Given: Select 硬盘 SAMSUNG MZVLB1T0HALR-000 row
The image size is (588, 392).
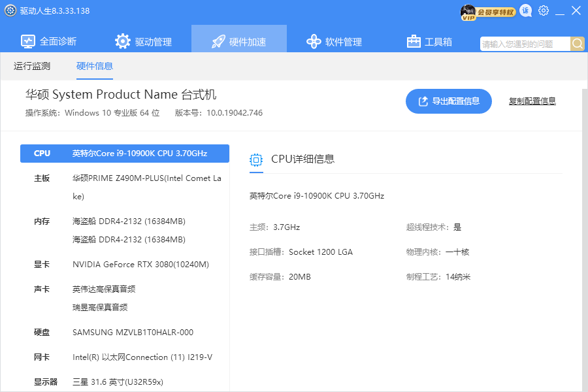Looking at the screenshot, I should tap(125, 333).
